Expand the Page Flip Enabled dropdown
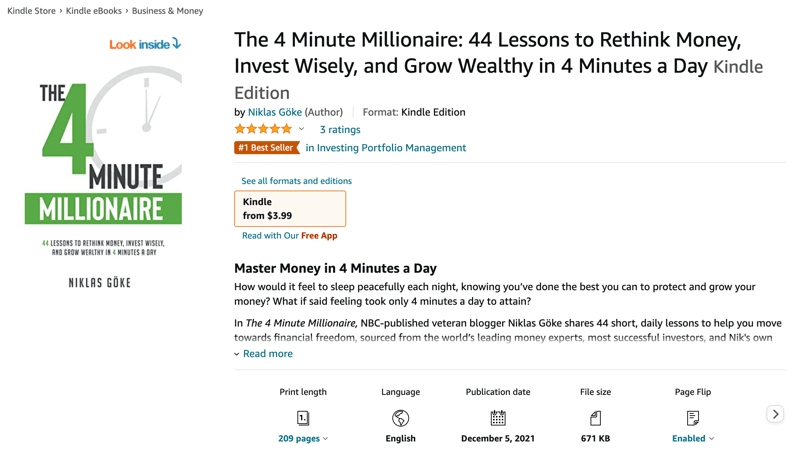 tap(693, 438)
